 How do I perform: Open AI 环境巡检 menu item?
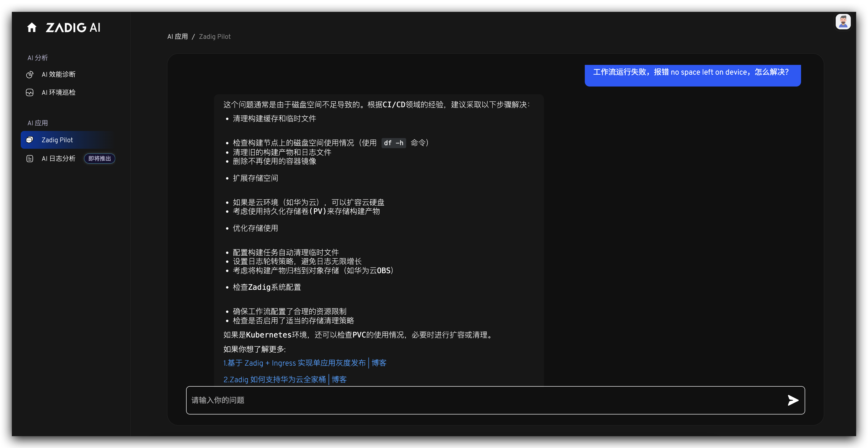[58, 92]
